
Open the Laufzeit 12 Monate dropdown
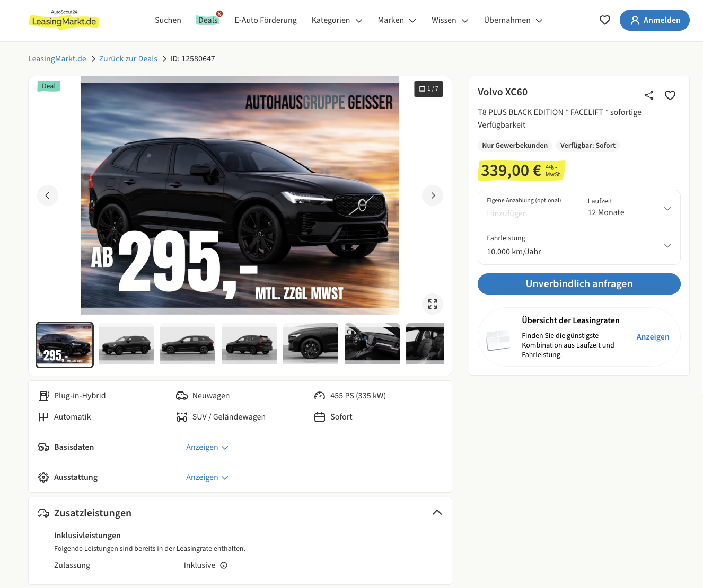coord(629,208)
